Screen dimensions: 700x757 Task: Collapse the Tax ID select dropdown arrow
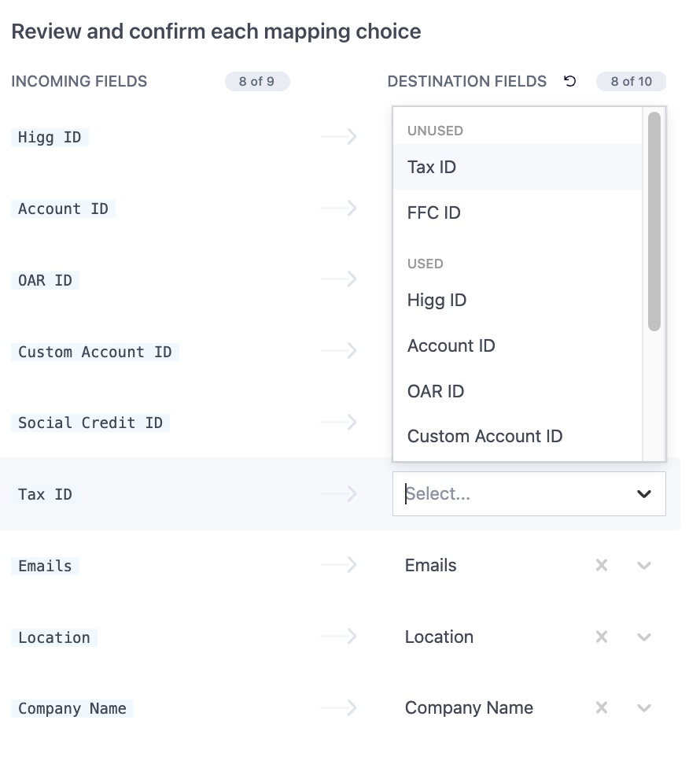(x=644, y=494)
